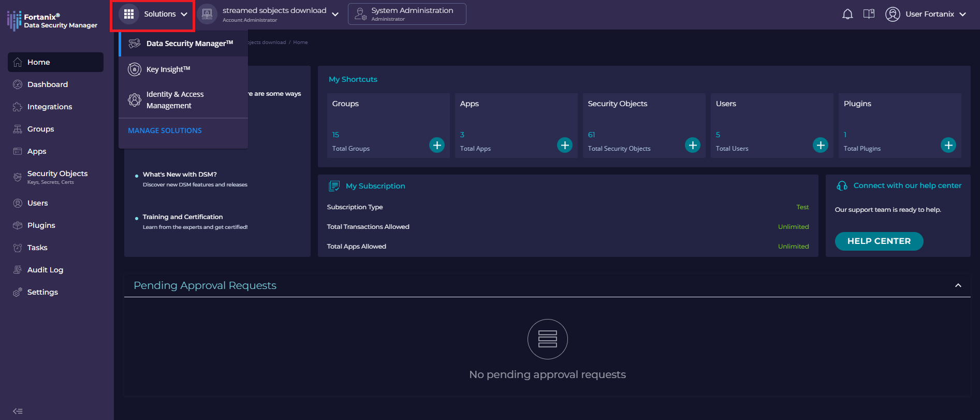Add a new user with plus icon
The image size is (980, 420).
point(821,145)
